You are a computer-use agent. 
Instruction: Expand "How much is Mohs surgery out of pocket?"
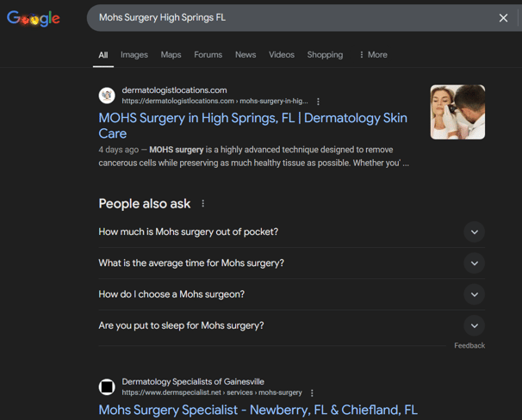coord(474,232)
